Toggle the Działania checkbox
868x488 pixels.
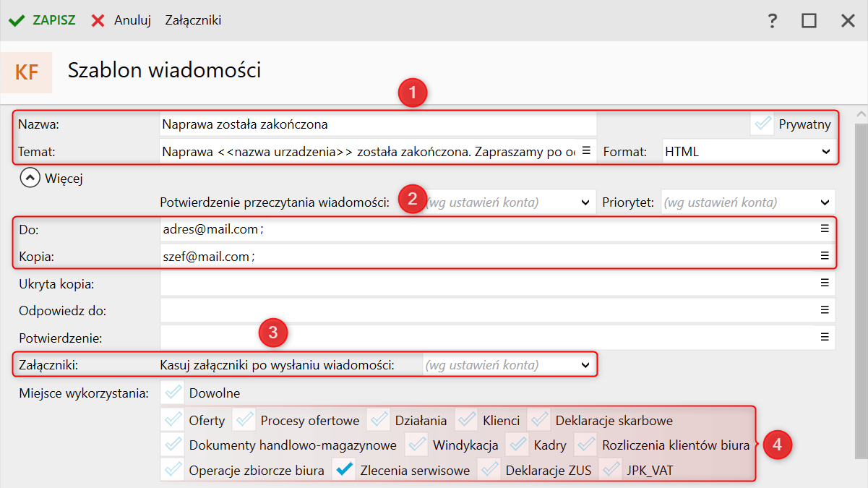(379, 420)
